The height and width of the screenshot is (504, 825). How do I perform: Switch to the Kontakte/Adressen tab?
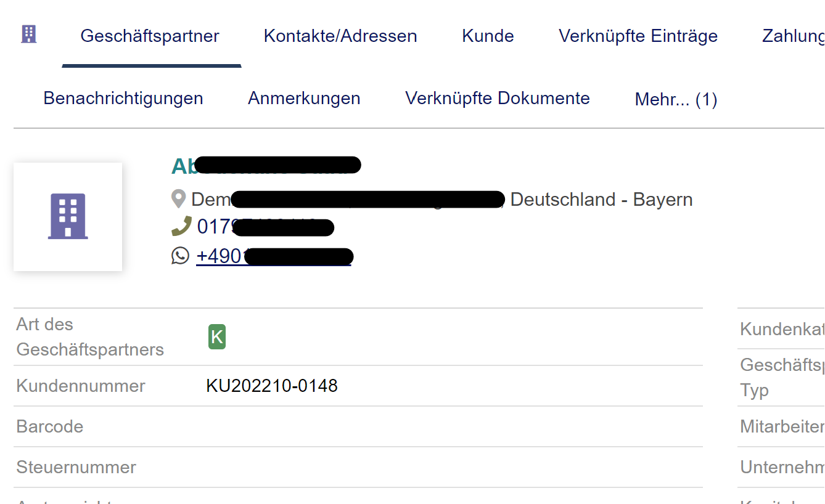point(340,36)
